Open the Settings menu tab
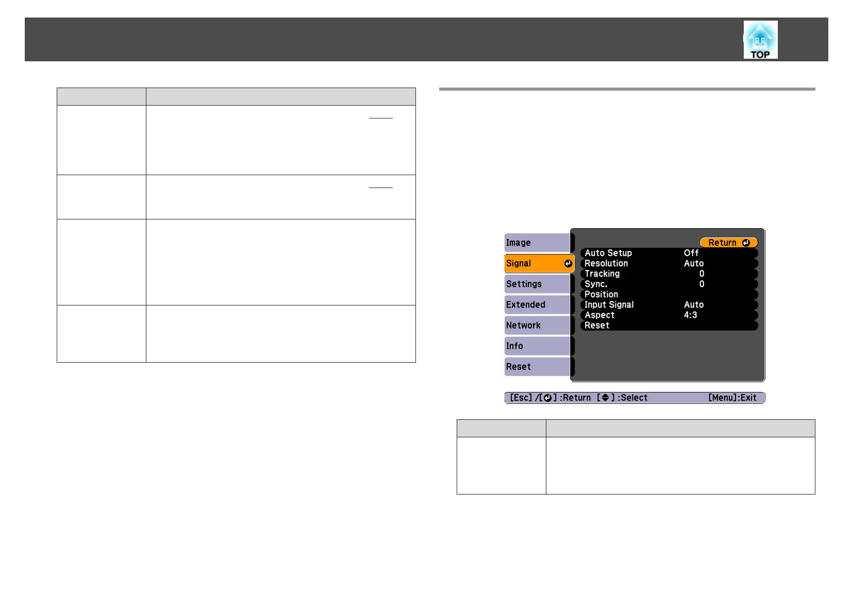The width and height of the screenshot is (868, 613). pos(537,284)
